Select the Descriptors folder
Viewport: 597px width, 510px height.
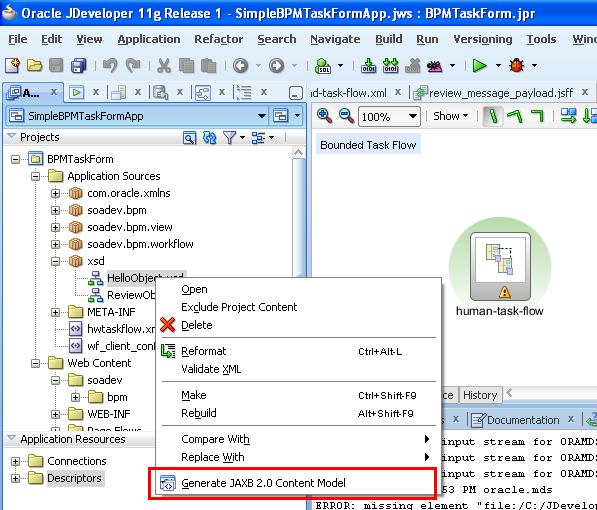74,478
